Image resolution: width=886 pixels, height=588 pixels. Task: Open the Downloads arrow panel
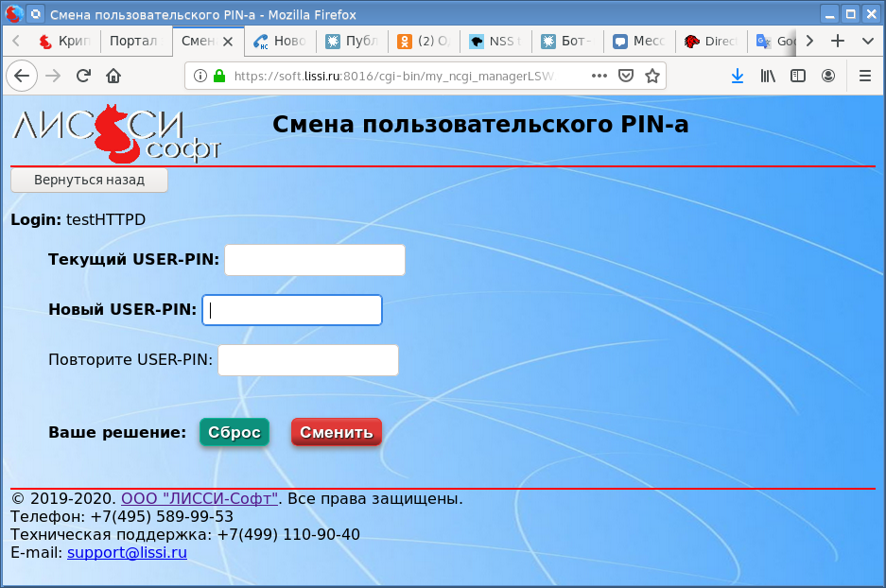pos(738,76)
